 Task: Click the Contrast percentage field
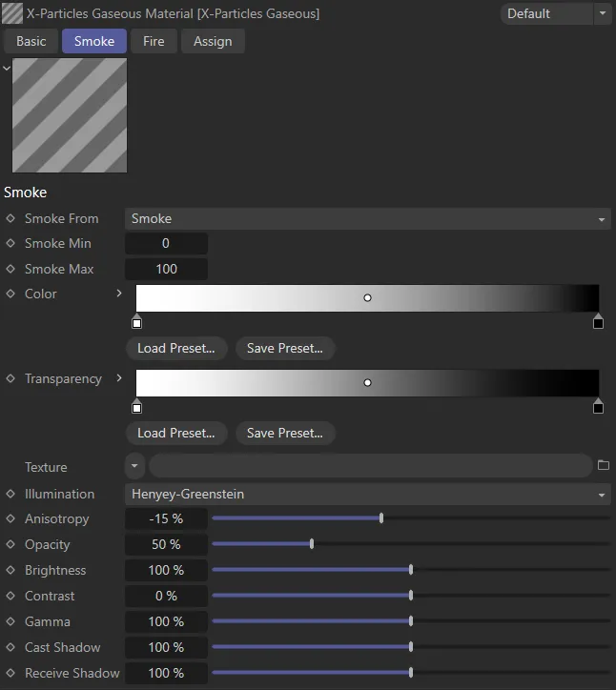(166, 596)
